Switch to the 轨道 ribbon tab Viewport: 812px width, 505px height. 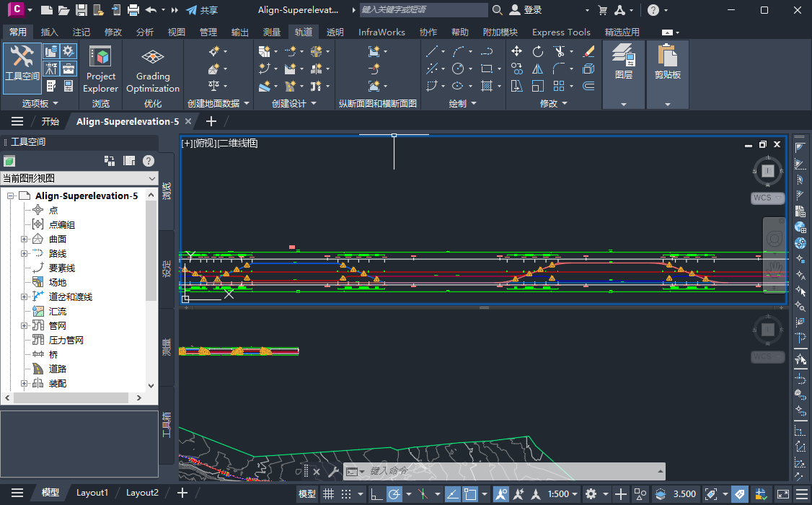pyautogui.click(x=304, y=32)
